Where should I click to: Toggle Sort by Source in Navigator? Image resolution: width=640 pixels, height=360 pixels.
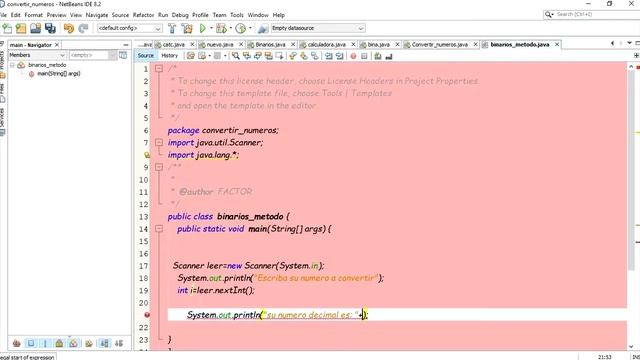tap(119, 343)
